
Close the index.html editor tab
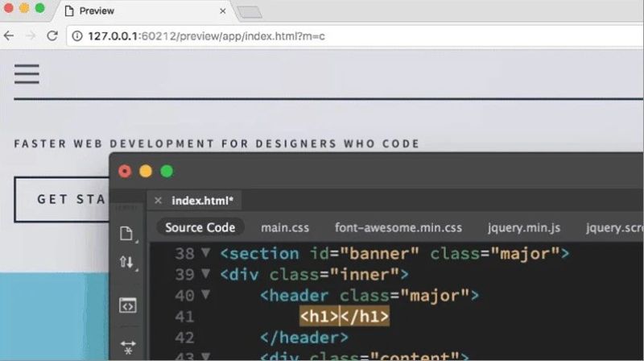[x=158, y=200]
